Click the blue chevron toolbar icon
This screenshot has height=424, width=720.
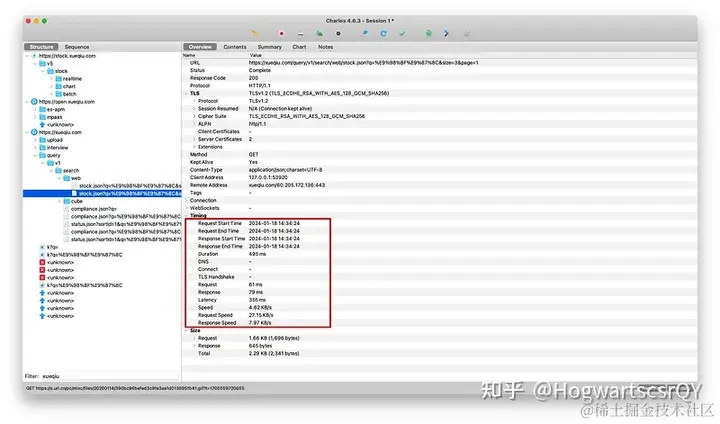coord(446,33)
